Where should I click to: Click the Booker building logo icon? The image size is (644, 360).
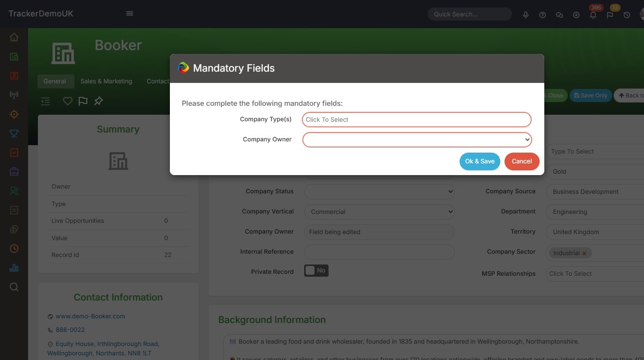(63, 53)
